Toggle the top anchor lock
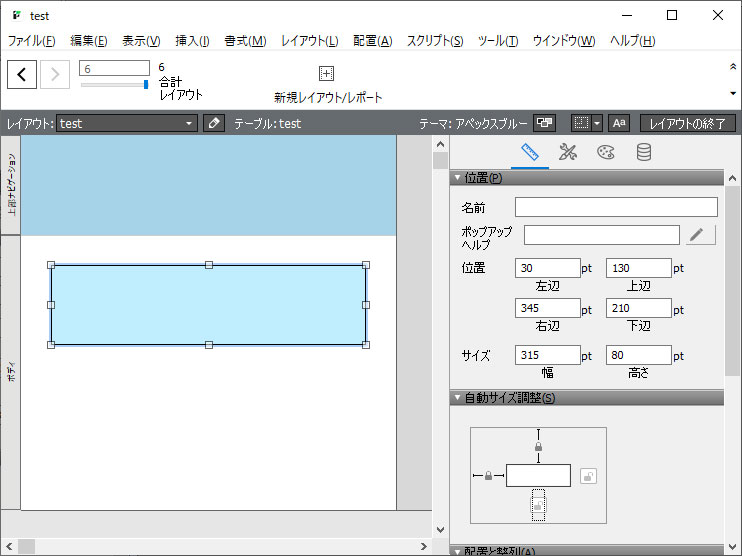Screen dimensions: 742x556 point(539,446)
